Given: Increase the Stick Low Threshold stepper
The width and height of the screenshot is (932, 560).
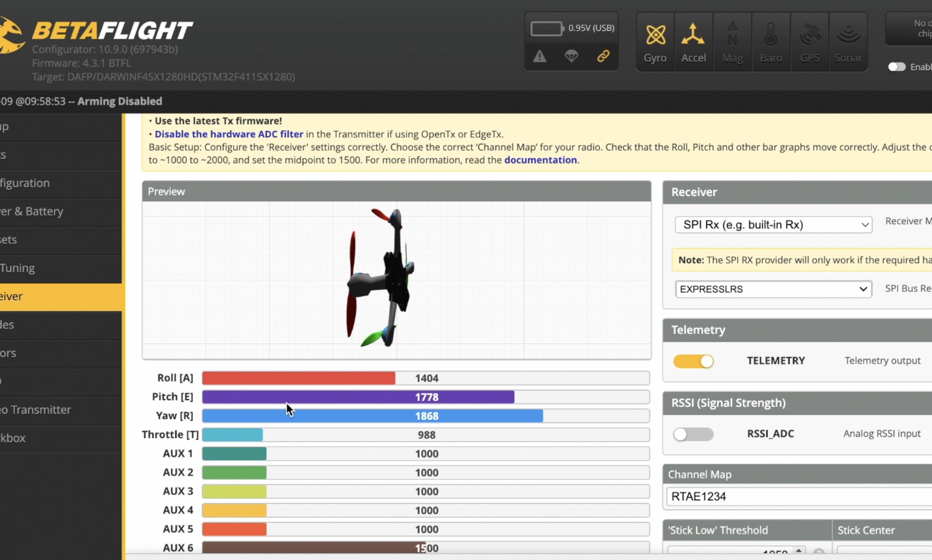Looking at the screenshot, I should [799, 550].
